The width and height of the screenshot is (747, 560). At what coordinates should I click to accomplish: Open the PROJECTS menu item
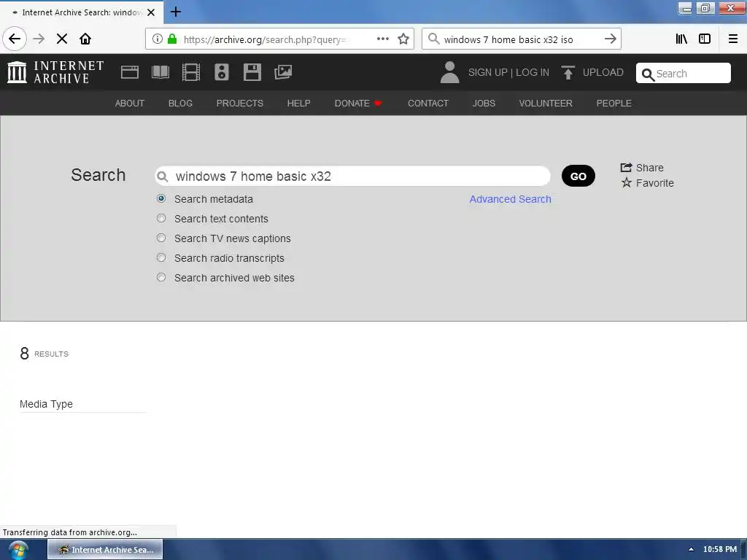(239, 104)
